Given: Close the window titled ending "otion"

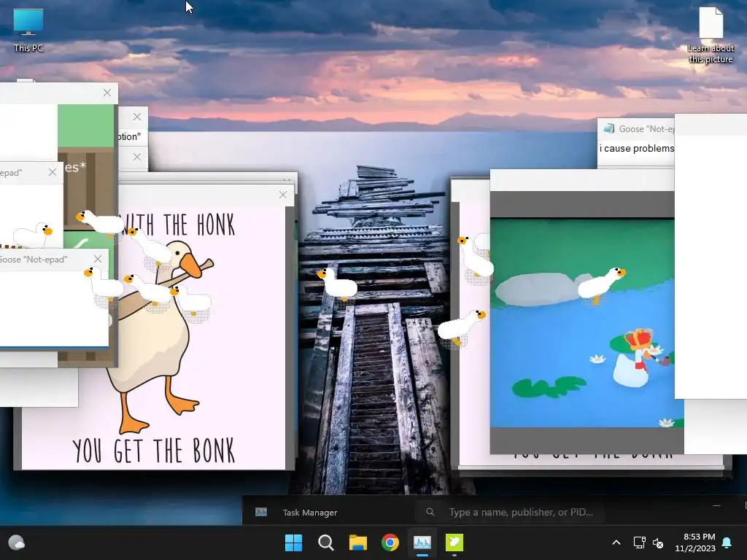Looking at the screenshot, I should (137, 117).
